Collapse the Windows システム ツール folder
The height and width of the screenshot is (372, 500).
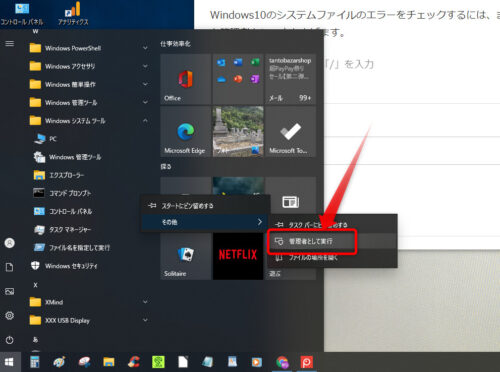point(88,121)
